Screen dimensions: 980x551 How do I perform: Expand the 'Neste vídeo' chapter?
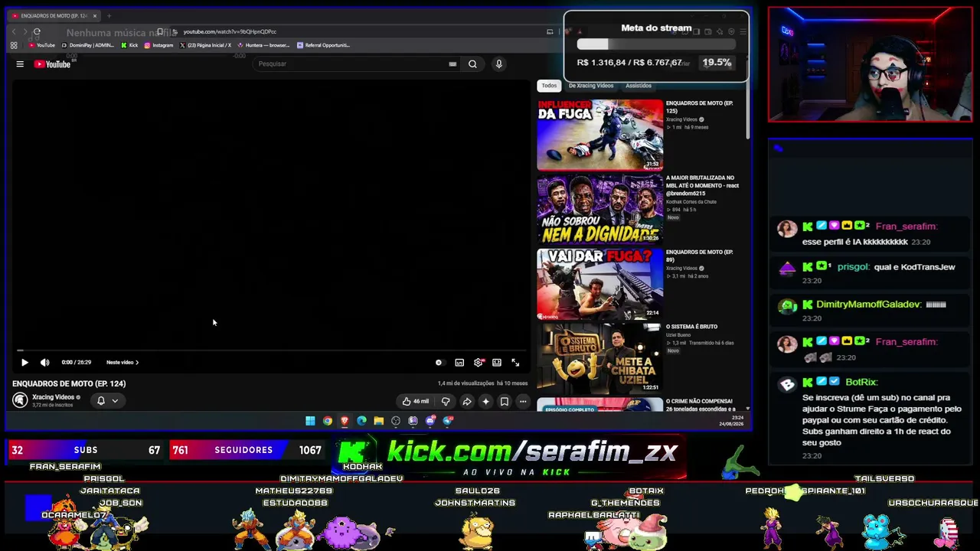122,363
